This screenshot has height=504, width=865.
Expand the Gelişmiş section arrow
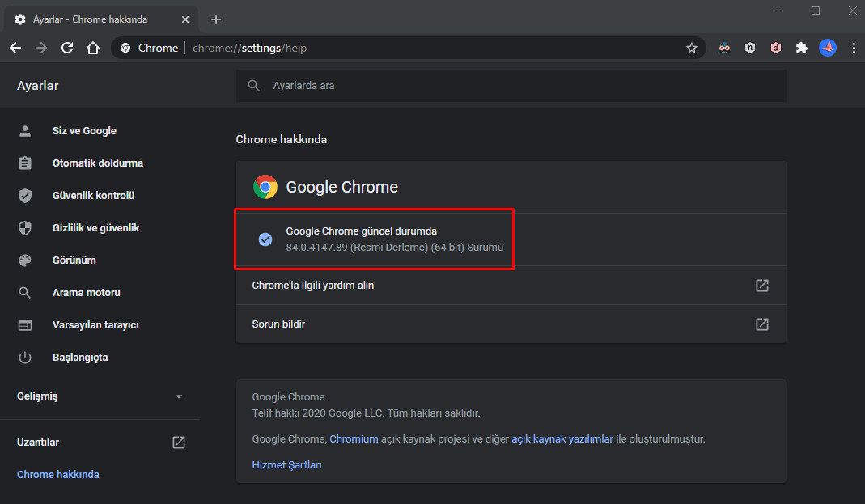coord(179,396)
